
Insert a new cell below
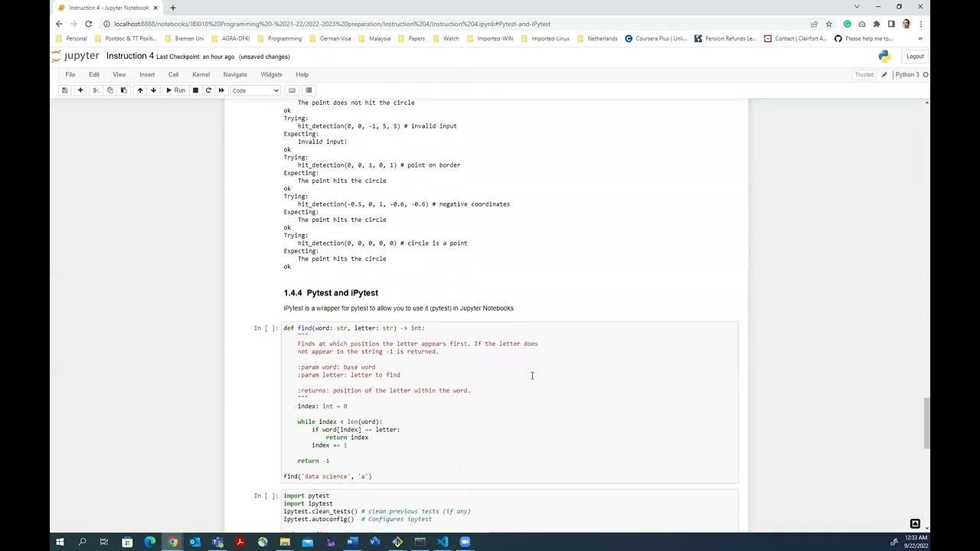point(80,90)
